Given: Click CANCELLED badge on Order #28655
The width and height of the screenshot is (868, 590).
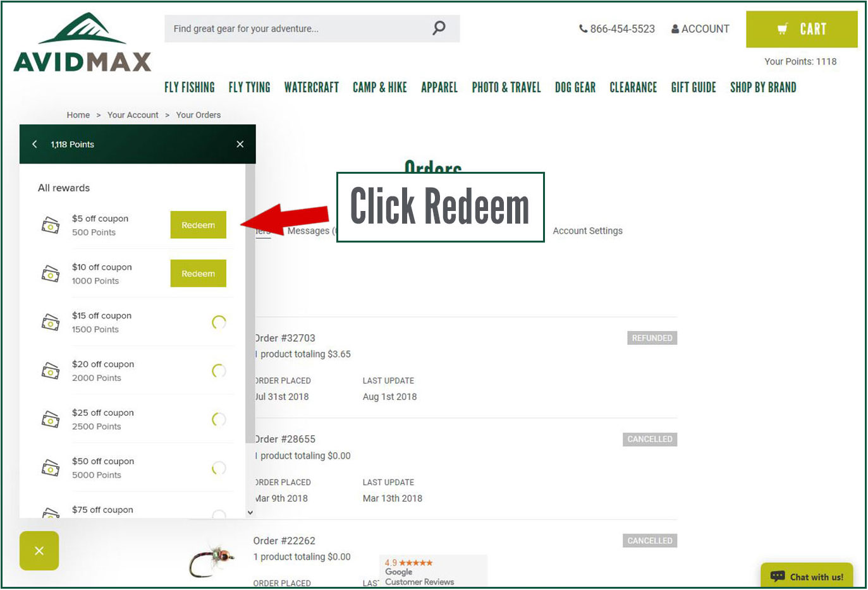Looking at the screenshot, I should [650, 439].
